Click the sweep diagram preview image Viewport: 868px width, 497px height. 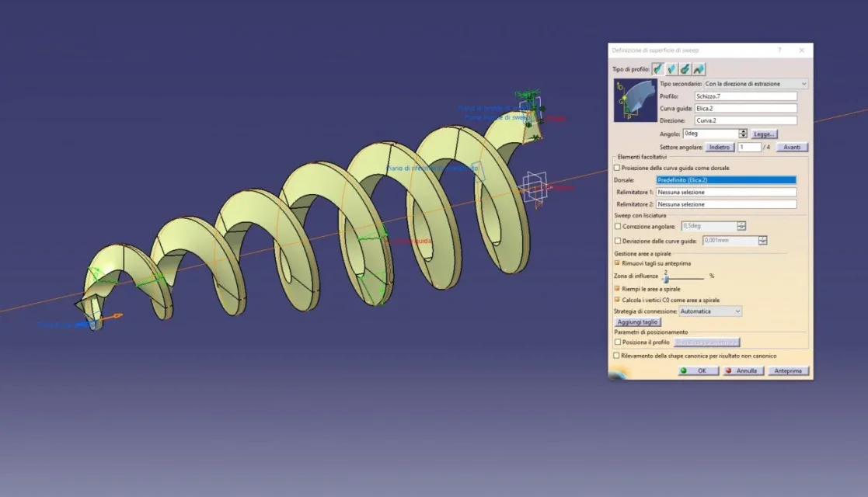tap(635, 100)
